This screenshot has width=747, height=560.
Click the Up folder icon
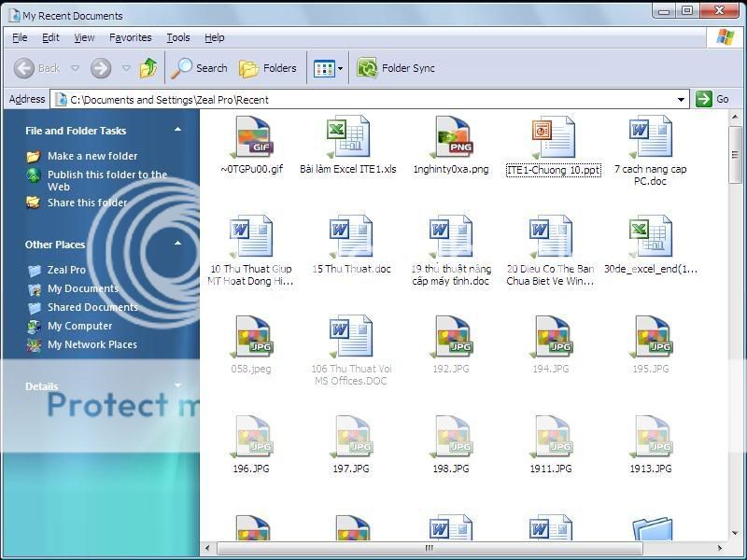[x=148, y=68]
